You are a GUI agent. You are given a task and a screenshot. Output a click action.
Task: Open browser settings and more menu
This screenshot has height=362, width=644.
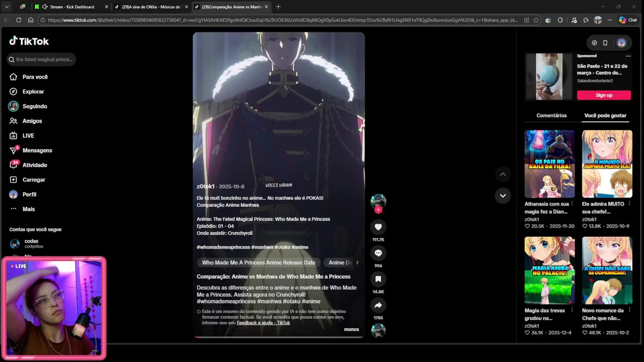tap(610, 20)
